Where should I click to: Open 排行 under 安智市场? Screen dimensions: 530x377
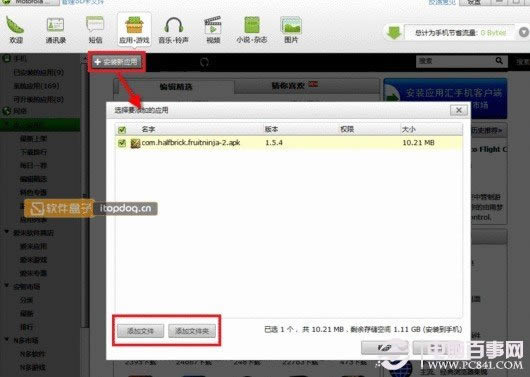(x=26, y=327)
